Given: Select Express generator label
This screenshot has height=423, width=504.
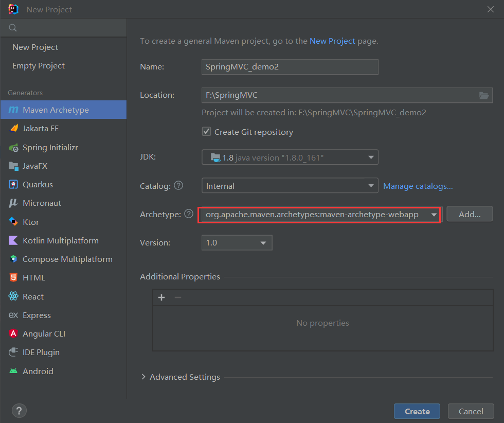Looking at the screenshot, I should (x=37, y=315).
